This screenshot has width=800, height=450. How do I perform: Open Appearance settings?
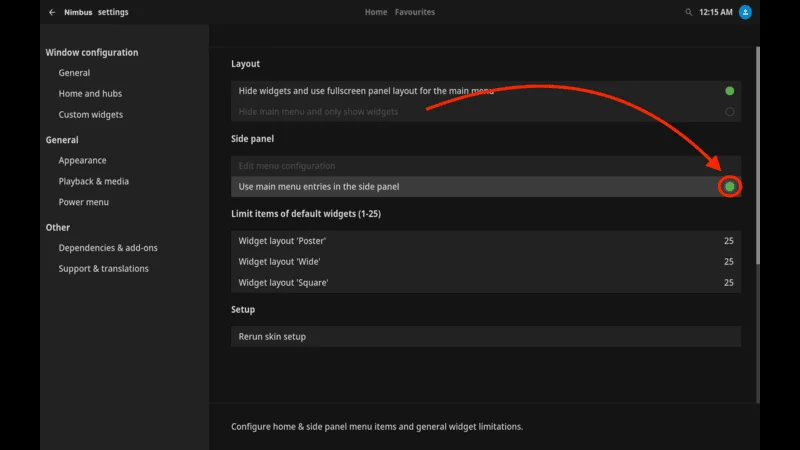83,160
